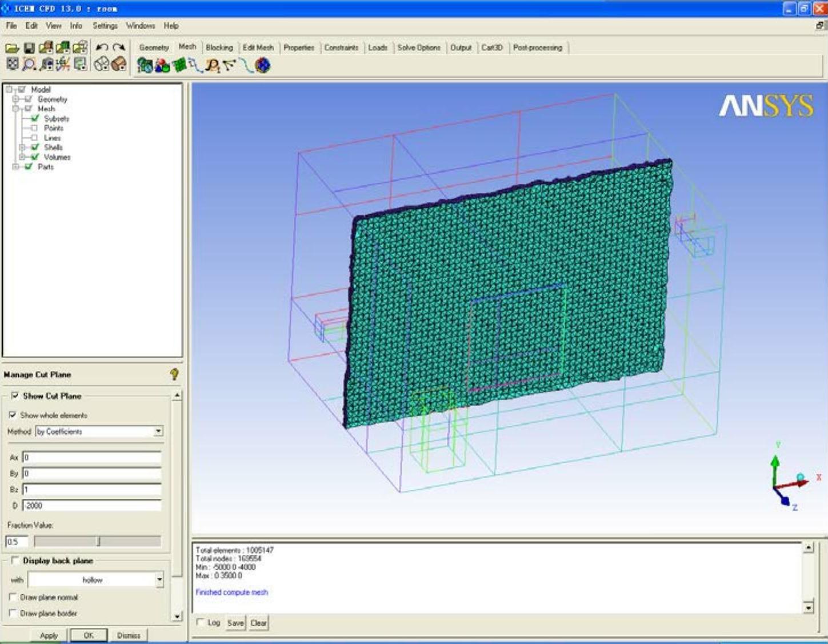Open the File menu
Screen dimensions: 828x644
(x=11, y=26)
